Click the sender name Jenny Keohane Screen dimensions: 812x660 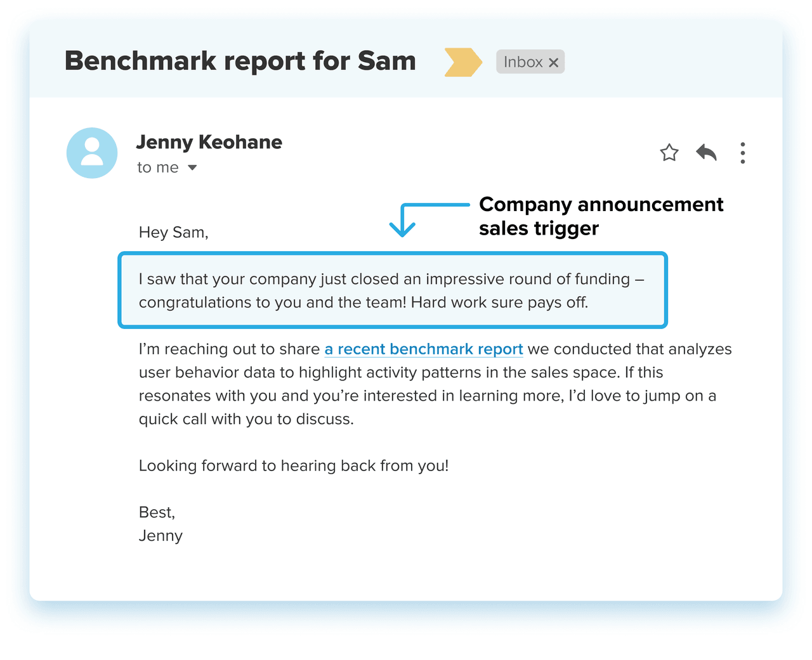(x=209, y=142)
